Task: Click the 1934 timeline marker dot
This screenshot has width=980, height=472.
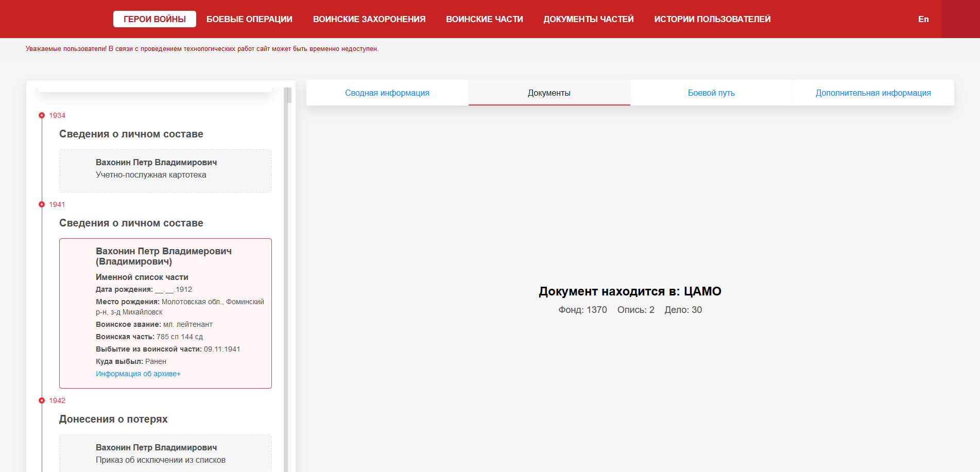Action: coord(42,115)
